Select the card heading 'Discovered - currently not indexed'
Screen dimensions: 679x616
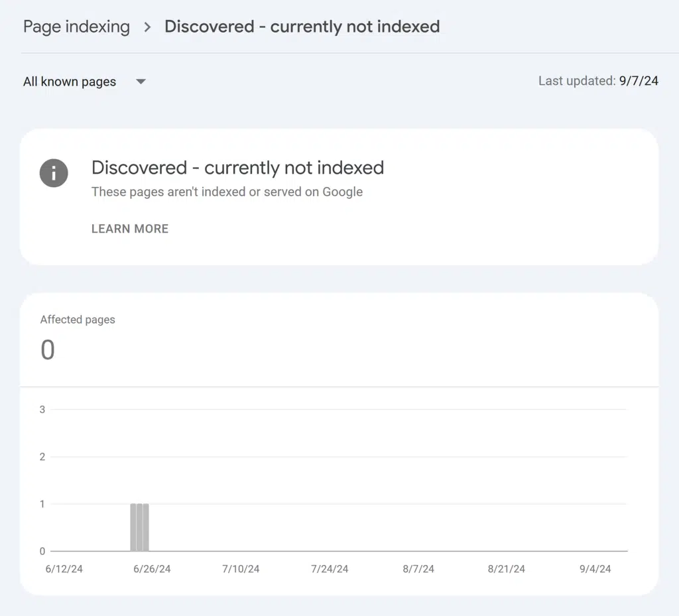pos(237,168)
